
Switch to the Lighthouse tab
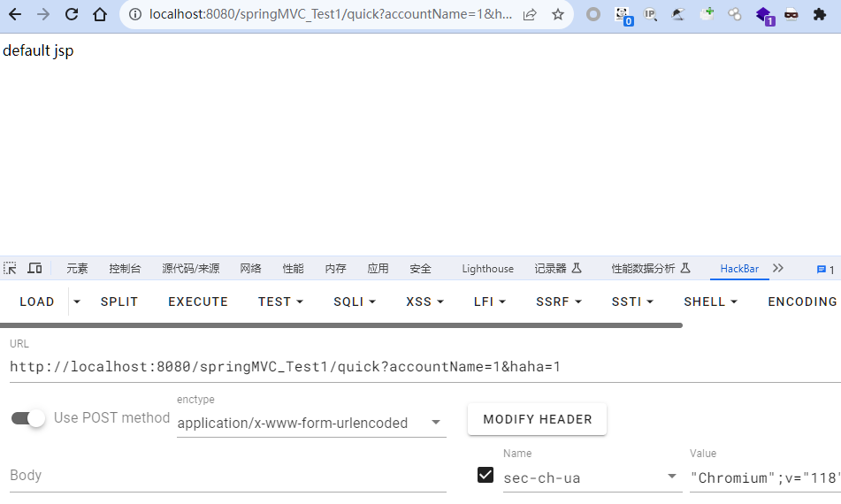click(x=487, y=269)
